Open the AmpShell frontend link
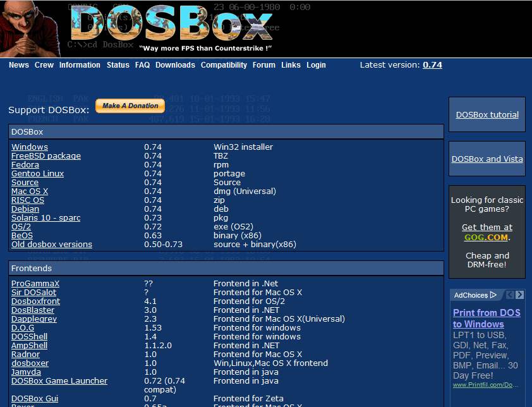532x407 pixels. pyautogui.click(x=30, y=345)
